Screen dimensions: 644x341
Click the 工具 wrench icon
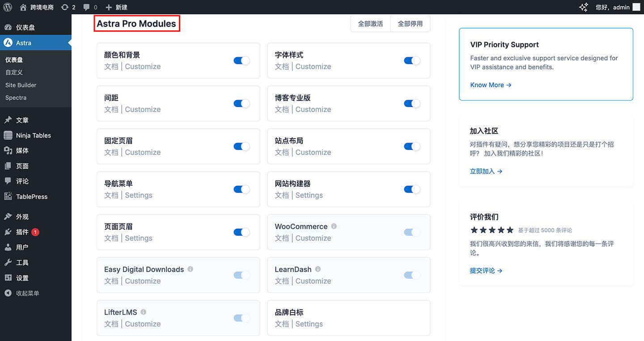(x=8, y=262)
